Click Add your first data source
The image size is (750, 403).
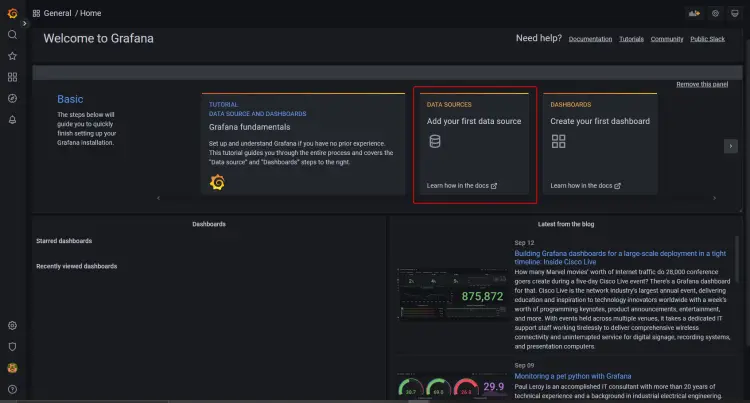(x=474, y=121)
